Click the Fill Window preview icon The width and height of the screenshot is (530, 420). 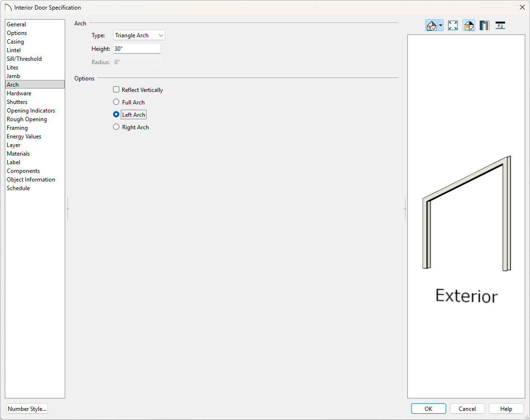[453, 26]
